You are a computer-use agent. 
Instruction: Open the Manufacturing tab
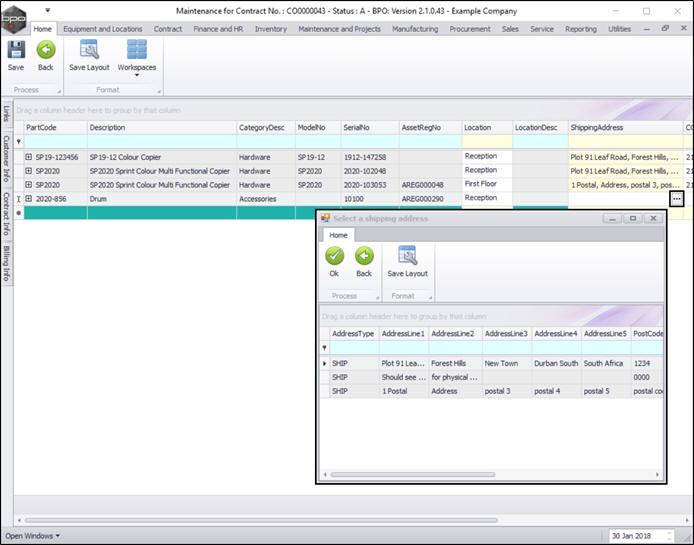pos(415,29)
